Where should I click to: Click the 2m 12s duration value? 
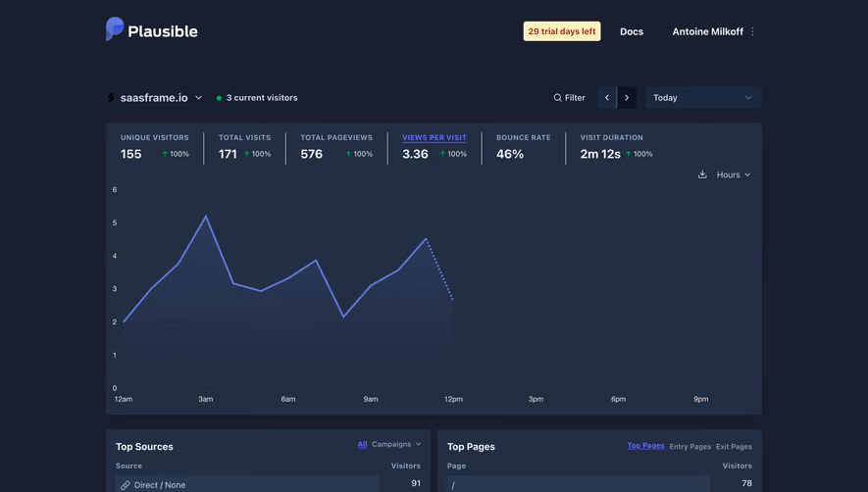tap(600, 155)
